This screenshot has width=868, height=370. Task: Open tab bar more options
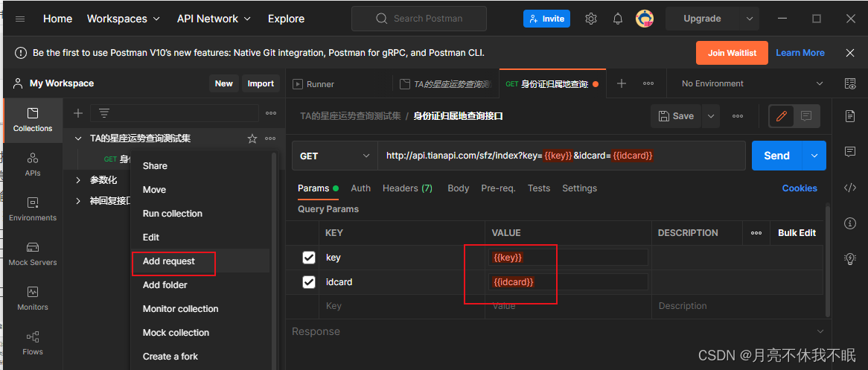(648, 83)
